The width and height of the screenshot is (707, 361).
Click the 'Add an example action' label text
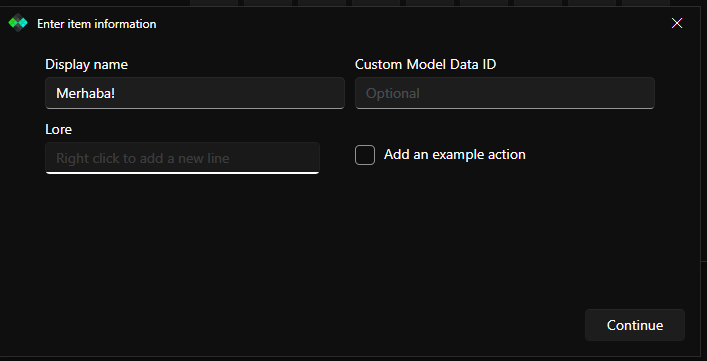click(454, 155)
